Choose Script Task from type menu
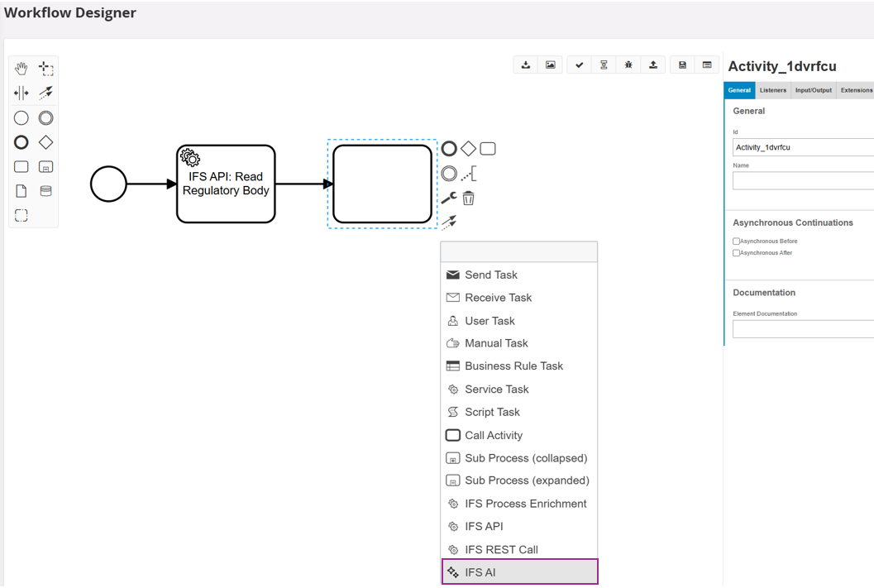This screenshot has height=588, width=874. [x=519, y=412]
